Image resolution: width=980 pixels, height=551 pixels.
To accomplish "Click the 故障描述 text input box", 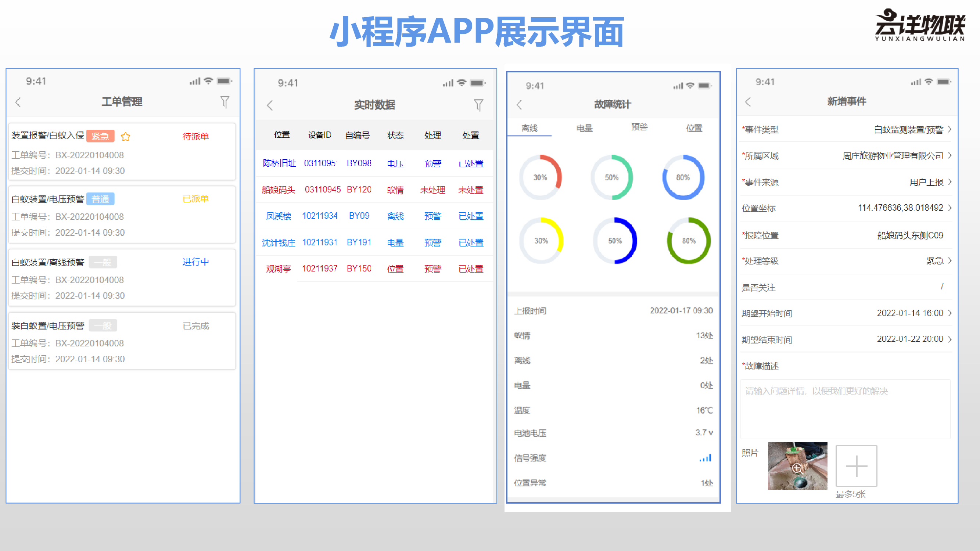I will [x=845, y=409].
